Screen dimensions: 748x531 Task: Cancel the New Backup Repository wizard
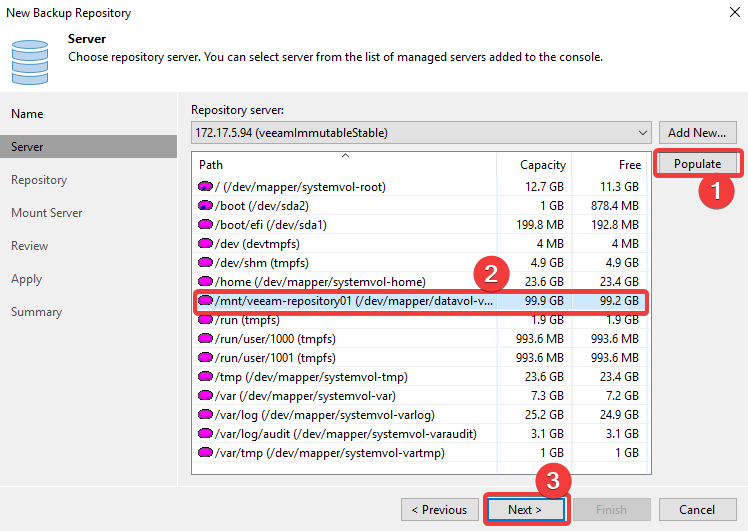pos(697,510)
